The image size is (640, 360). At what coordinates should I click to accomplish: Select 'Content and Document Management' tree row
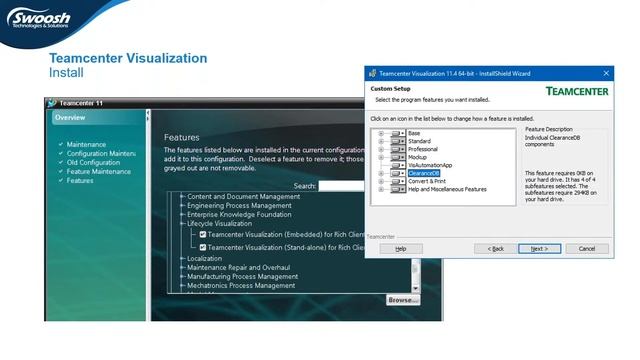click(244, 197)
